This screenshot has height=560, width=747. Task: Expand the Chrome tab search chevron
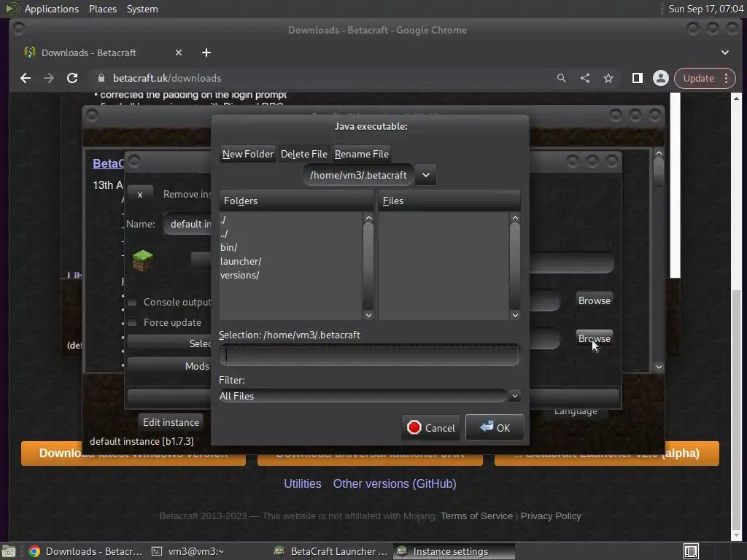724,52
